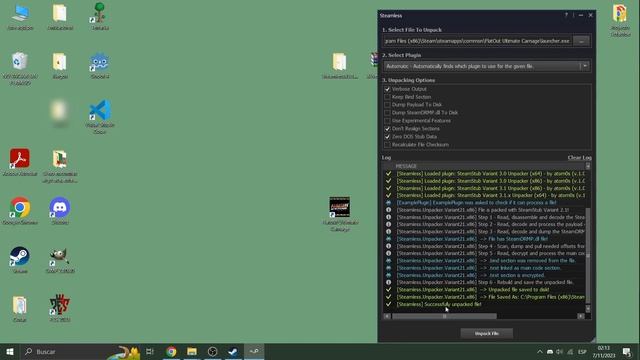
Task: Select the 'Step 6 - Rebuild and save' log row
Action: tap(484, 282)
